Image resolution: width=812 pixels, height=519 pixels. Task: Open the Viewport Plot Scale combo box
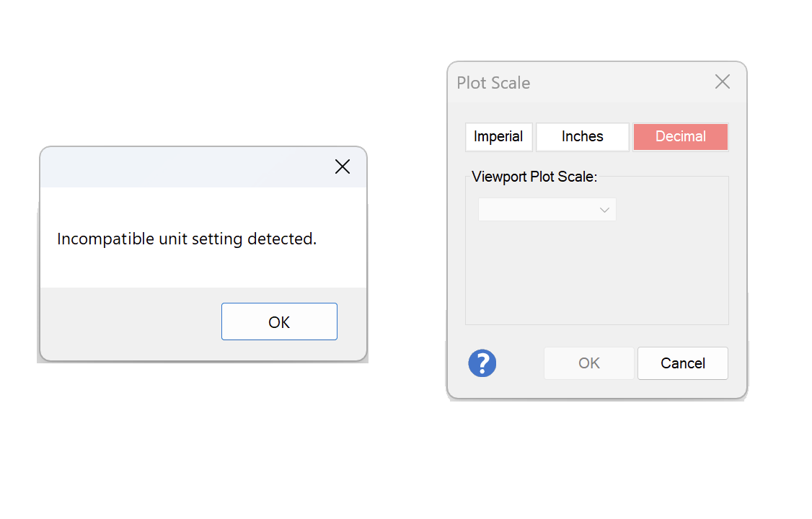tap(537, 210)
